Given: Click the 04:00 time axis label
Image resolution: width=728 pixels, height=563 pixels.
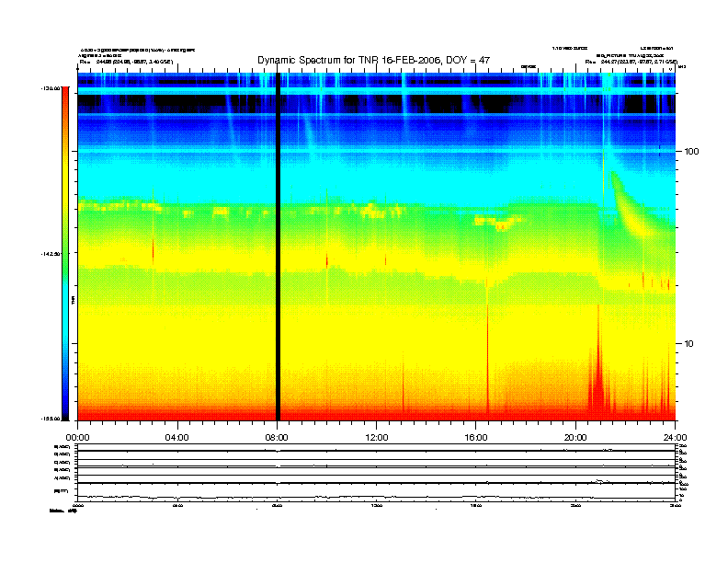Looking at the screenshot, I should pyautogui.click(x=177, y=438).
